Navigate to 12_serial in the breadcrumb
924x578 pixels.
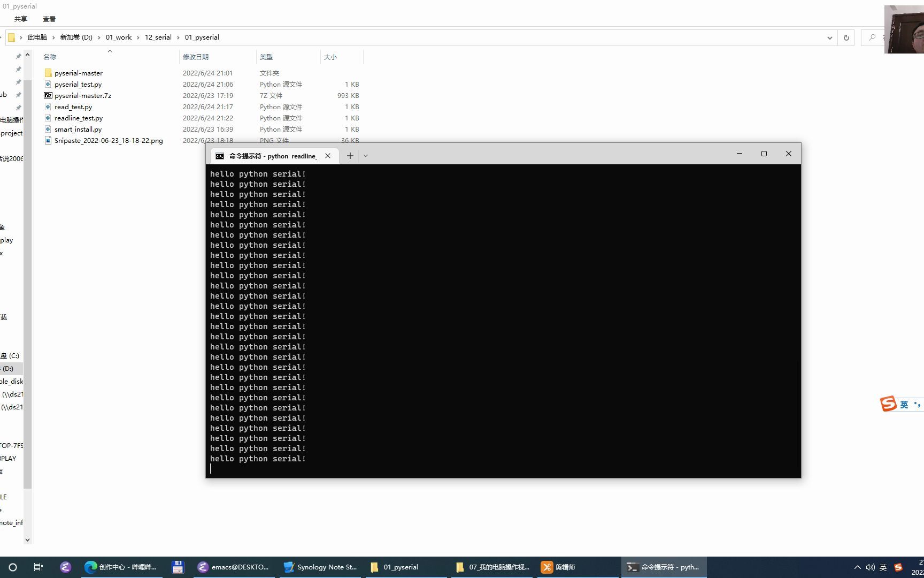point(158,37)
